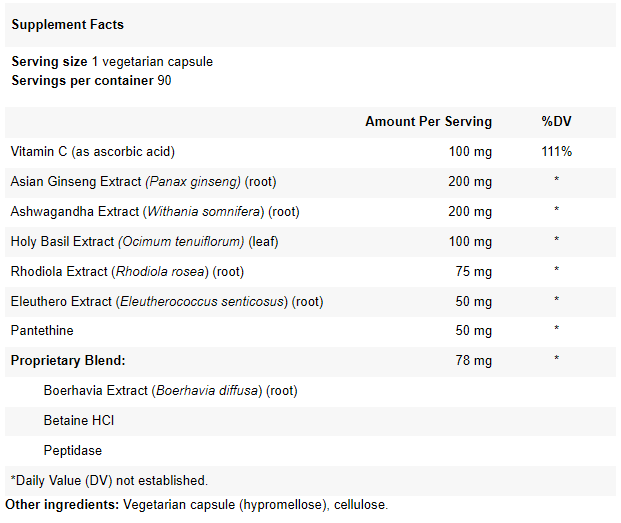Click the Amount Per Serving column header

[x=428, y=121]
